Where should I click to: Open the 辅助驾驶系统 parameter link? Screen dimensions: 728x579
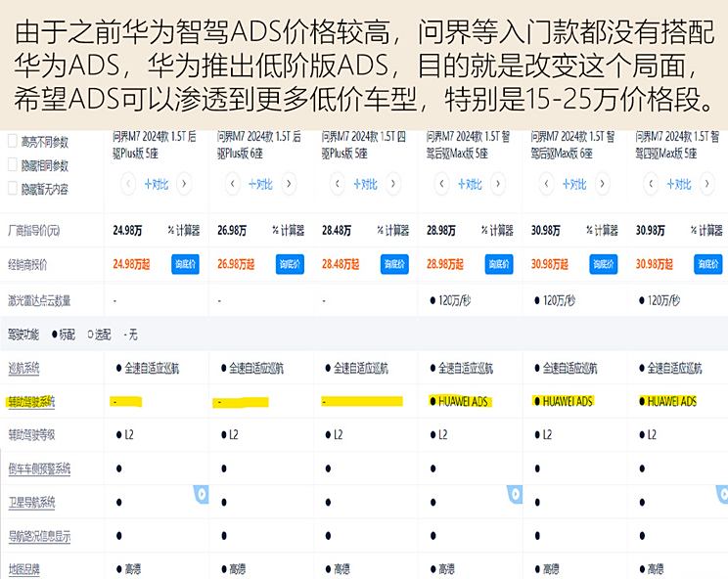[31, 402]
